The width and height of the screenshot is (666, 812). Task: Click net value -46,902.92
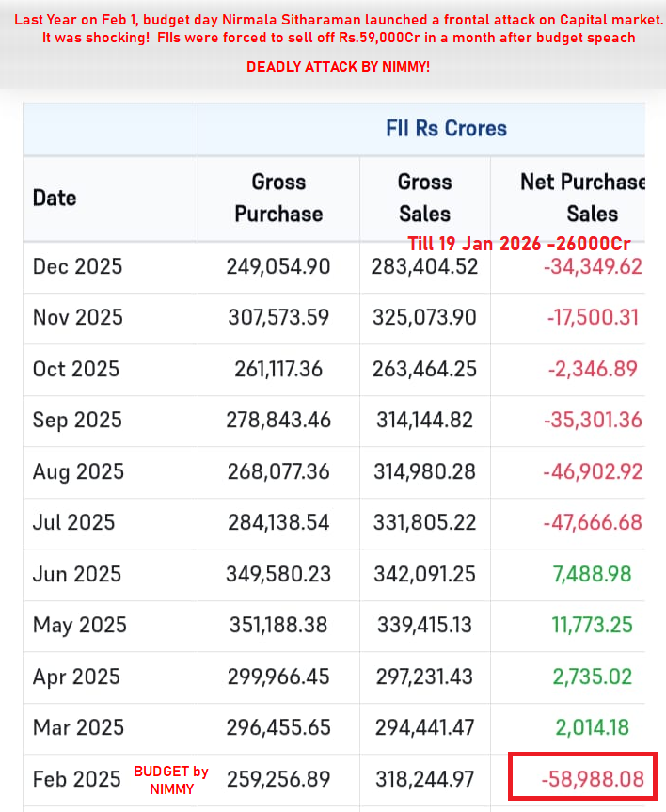click(x=593, y=471)
